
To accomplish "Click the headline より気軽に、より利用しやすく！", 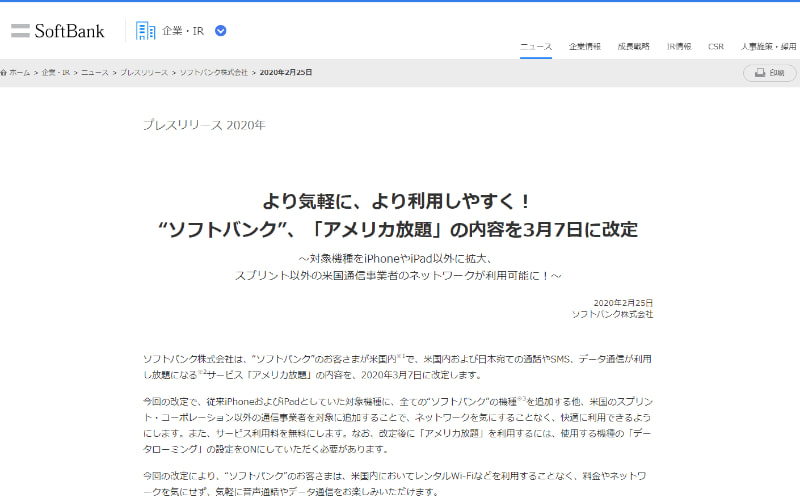I will click(x=397, y=201).
